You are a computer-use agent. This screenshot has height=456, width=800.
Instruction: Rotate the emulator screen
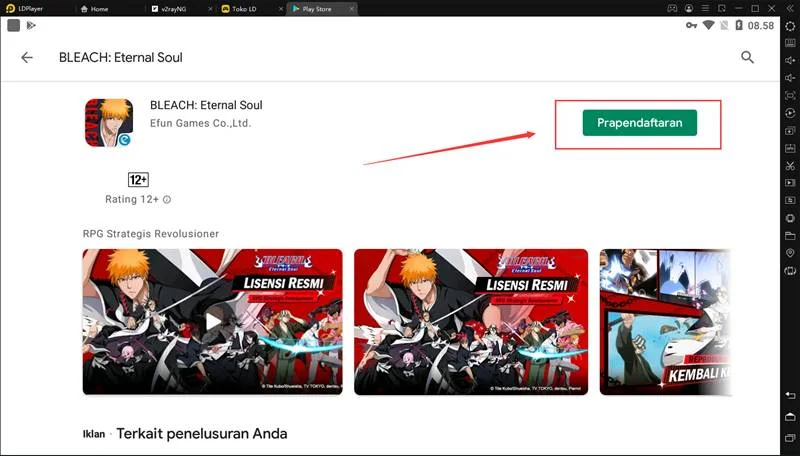tap(790, 271)
